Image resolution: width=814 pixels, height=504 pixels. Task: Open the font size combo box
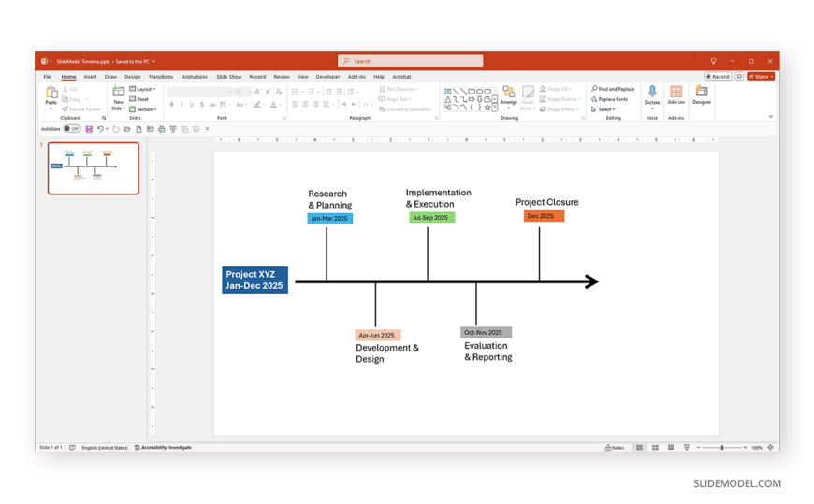click(242, 92)
